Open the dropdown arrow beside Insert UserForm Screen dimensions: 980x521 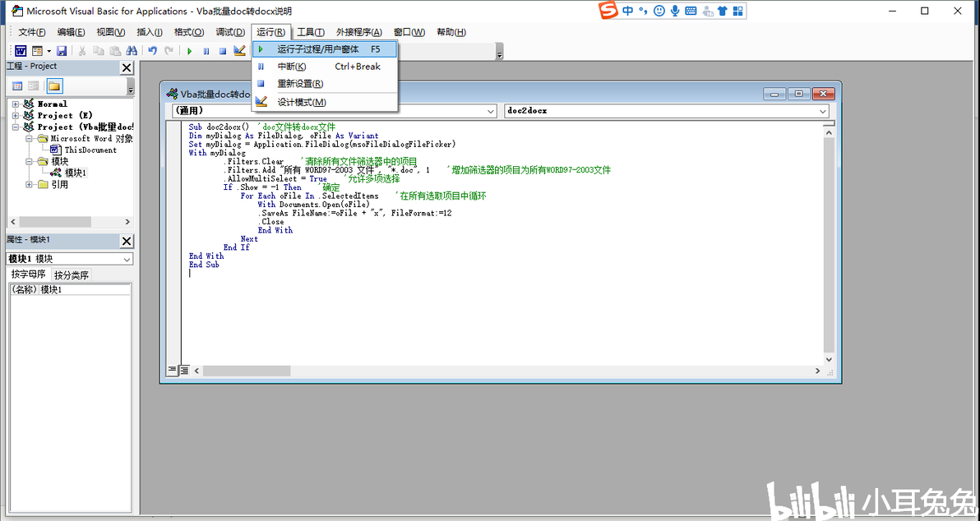click(x=49, y=51)
